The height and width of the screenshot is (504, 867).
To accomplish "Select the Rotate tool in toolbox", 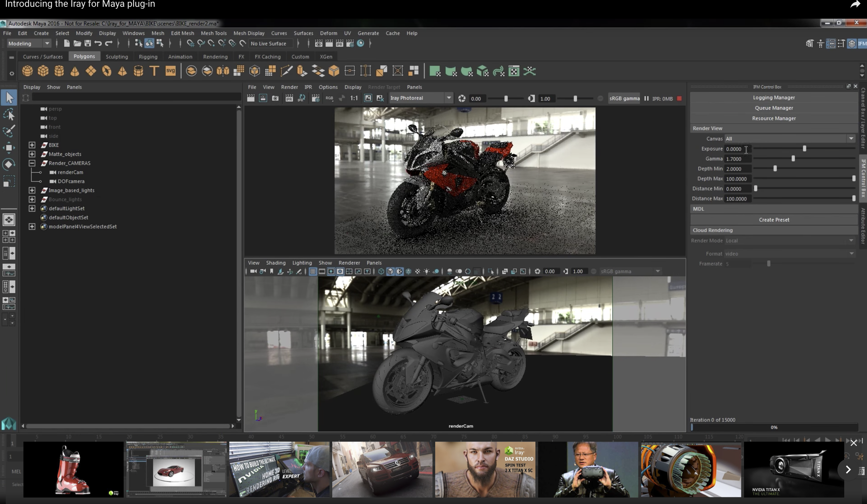I will [9, 164].
